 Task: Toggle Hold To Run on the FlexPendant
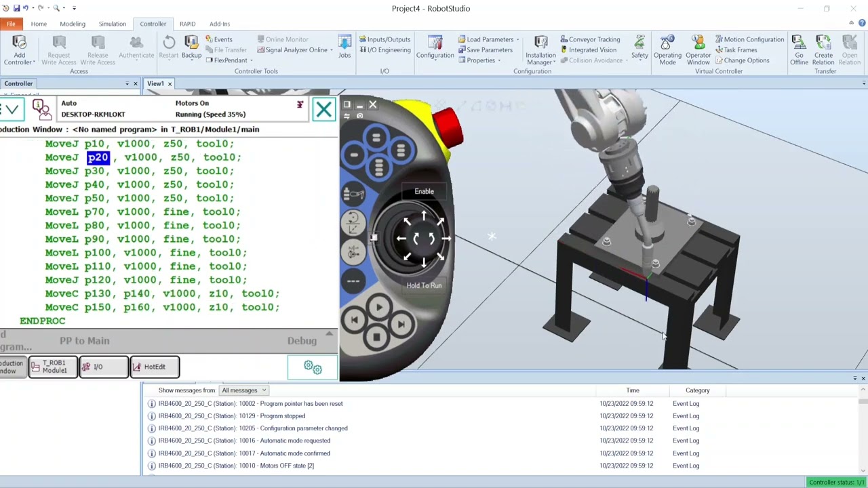pos(424,285)
